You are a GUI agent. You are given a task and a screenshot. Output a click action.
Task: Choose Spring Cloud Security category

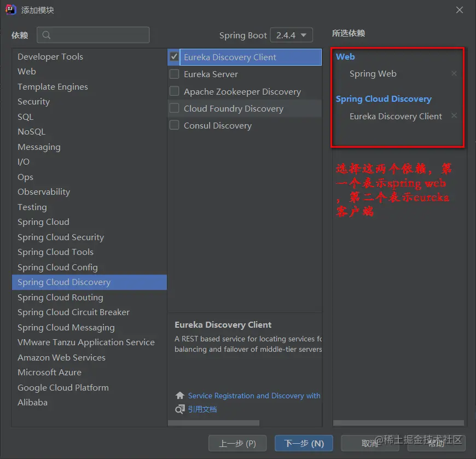point(89,237)
